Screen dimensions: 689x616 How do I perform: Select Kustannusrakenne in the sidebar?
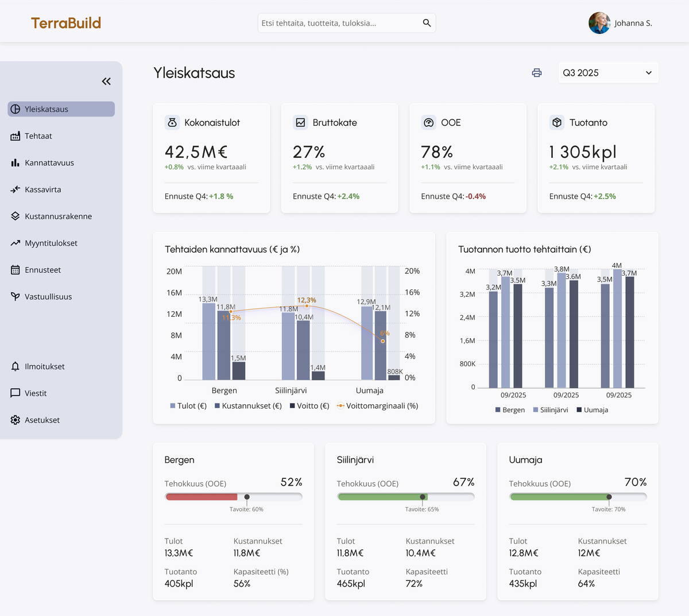click(59, 216)
